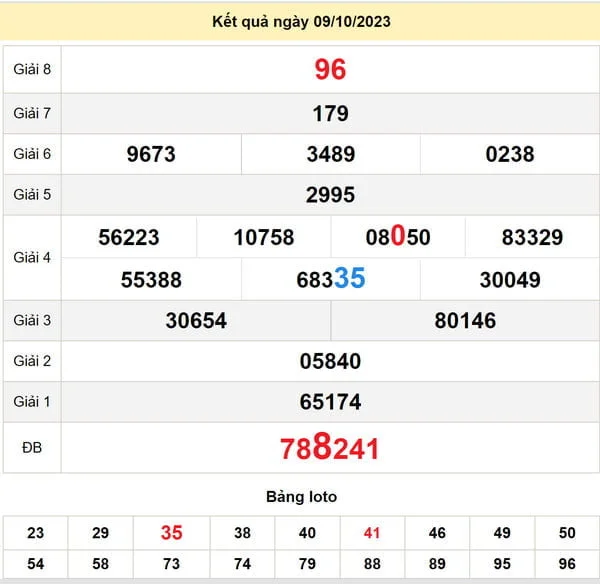Image resolution: width=600 pixels, height=584 pixels.
Task: Select Giải 3 number 80146
Action: (x=465, y=320)
